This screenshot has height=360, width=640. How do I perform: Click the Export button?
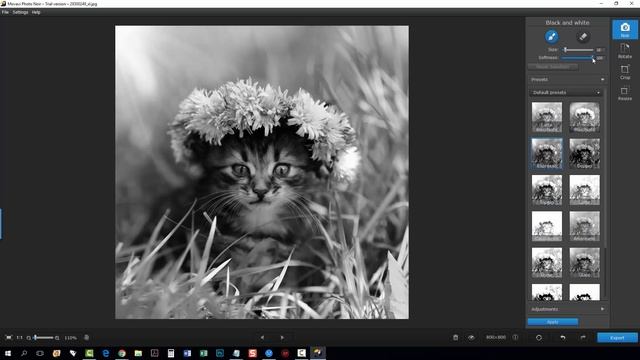pos(617,338)
